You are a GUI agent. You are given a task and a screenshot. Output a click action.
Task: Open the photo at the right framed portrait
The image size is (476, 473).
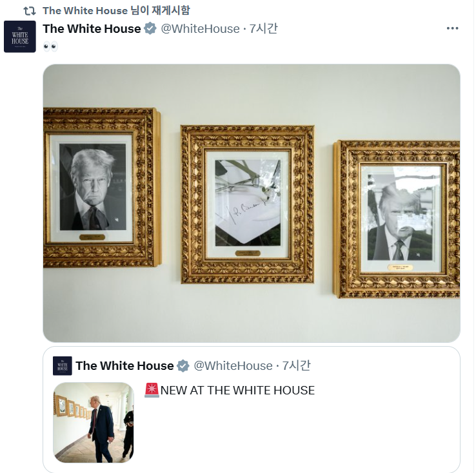(397, 219)
